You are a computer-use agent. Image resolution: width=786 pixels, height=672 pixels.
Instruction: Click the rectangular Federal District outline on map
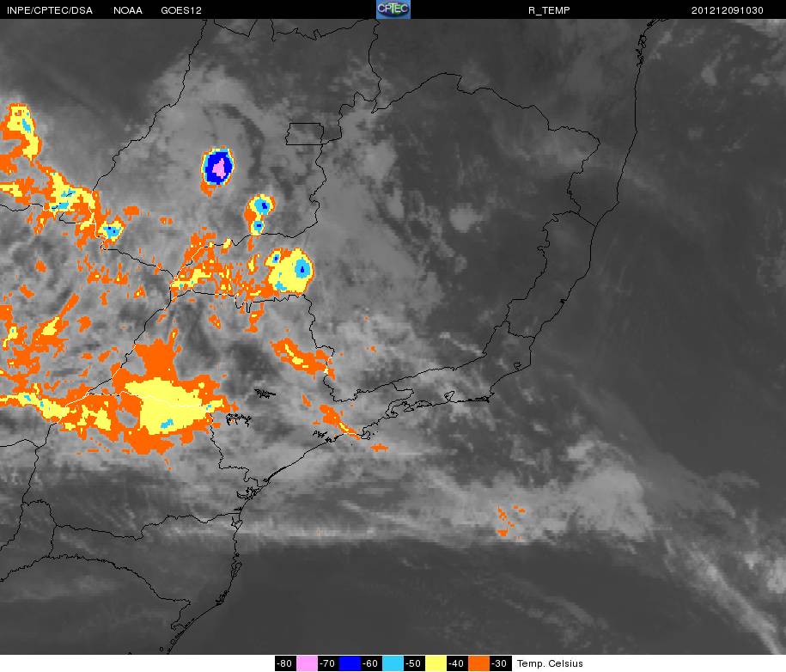(305, 134)
